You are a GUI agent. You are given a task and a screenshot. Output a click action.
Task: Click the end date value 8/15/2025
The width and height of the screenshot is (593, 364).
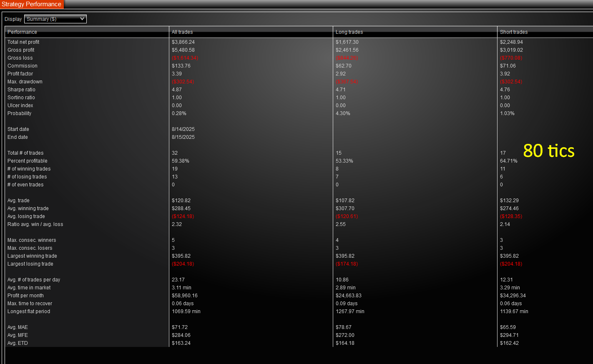[183, 137]
